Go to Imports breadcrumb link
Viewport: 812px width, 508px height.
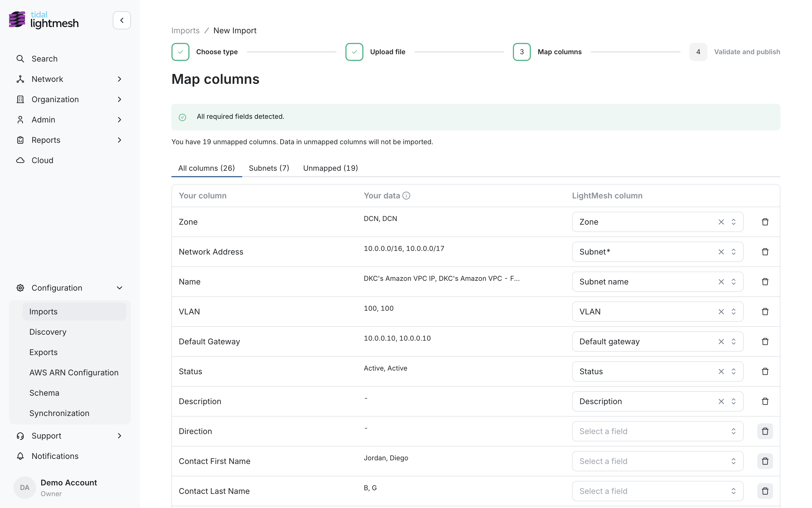pyautogui.click(x=185, y=30)
